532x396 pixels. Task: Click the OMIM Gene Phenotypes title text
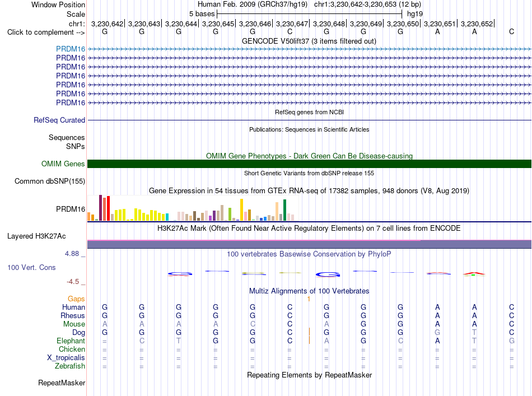coord(310,156)
